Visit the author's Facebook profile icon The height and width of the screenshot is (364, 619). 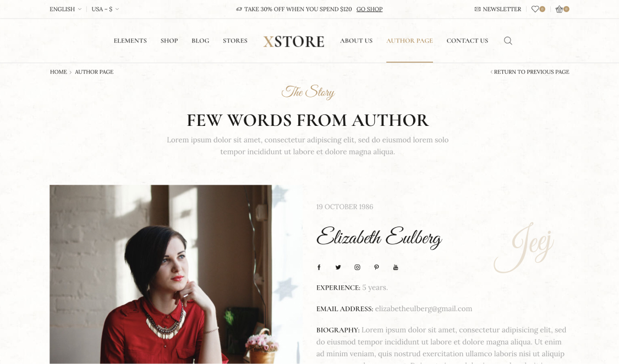click(319, 267)
